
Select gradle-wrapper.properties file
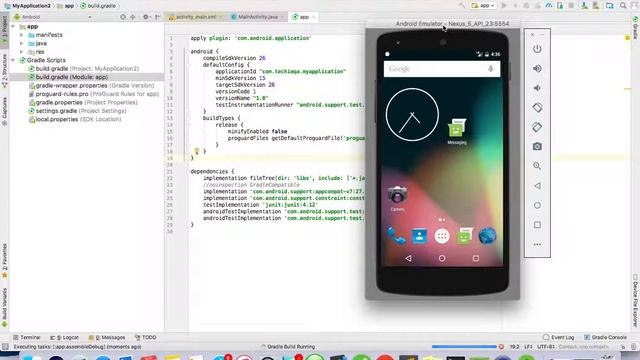click(91, 86)
